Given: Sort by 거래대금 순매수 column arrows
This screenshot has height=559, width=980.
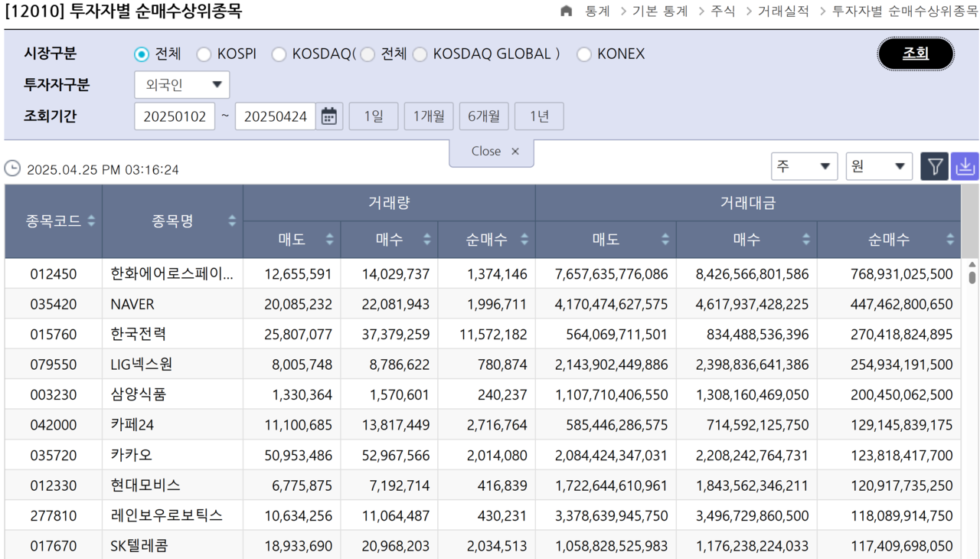Looking at the screenshot, I should (950, 240).
